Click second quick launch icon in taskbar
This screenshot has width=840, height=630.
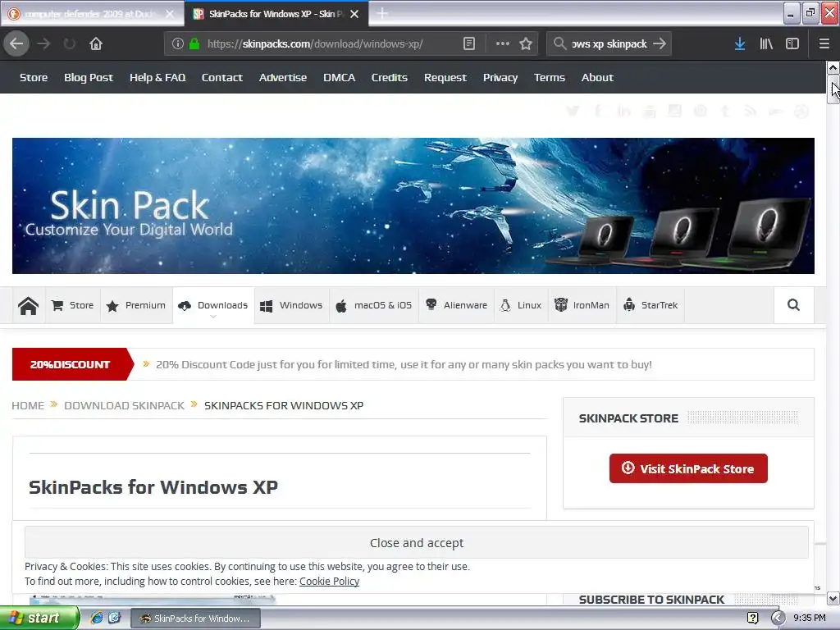click(114, 618)
